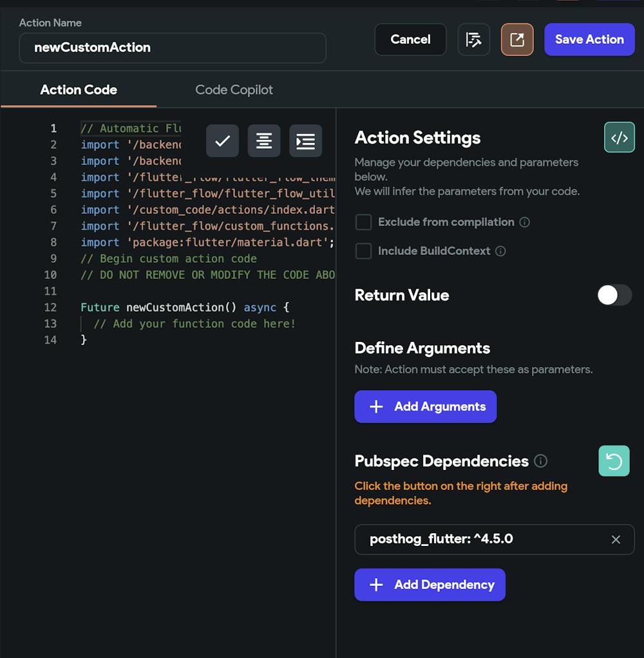Click info icon next to Pubspec Dependencies

pos(541,461)
